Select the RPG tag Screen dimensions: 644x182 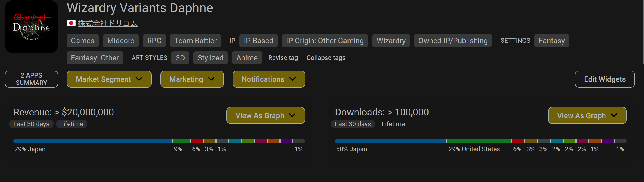click(154, 41)
